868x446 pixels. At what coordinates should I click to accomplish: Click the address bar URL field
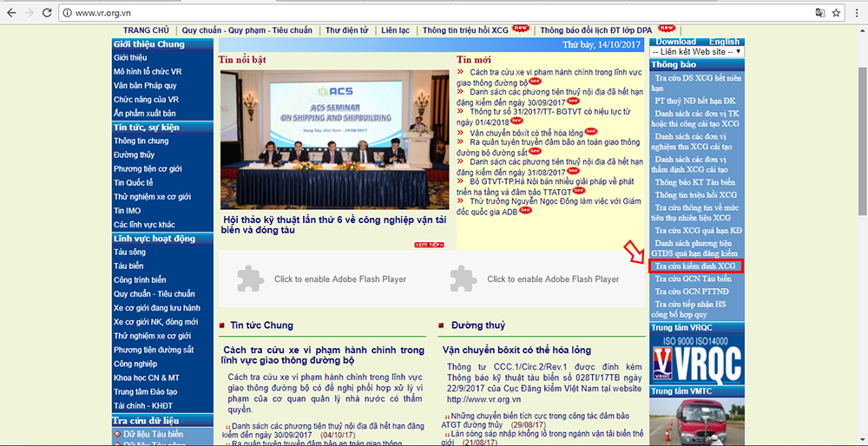(x=431, y=13)
